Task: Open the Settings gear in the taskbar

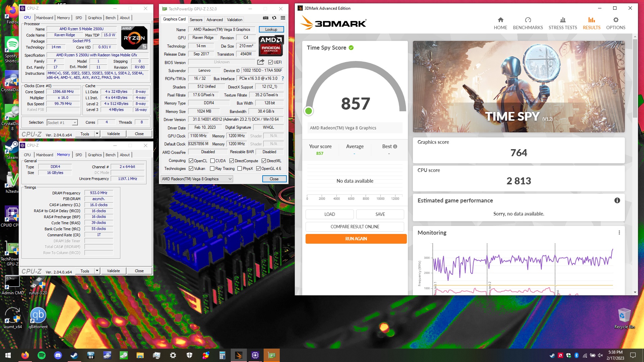Action: coord(173,355)
